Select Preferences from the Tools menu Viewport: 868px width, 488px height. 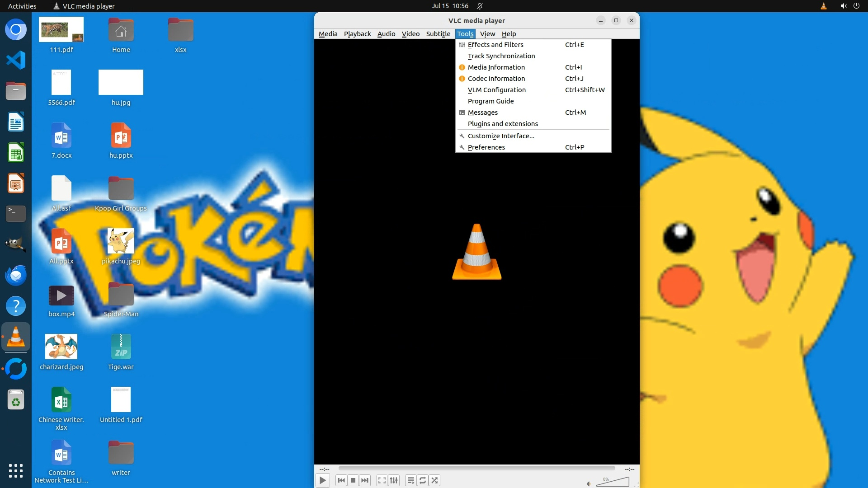pyautogui.click(x=486, y=147)
